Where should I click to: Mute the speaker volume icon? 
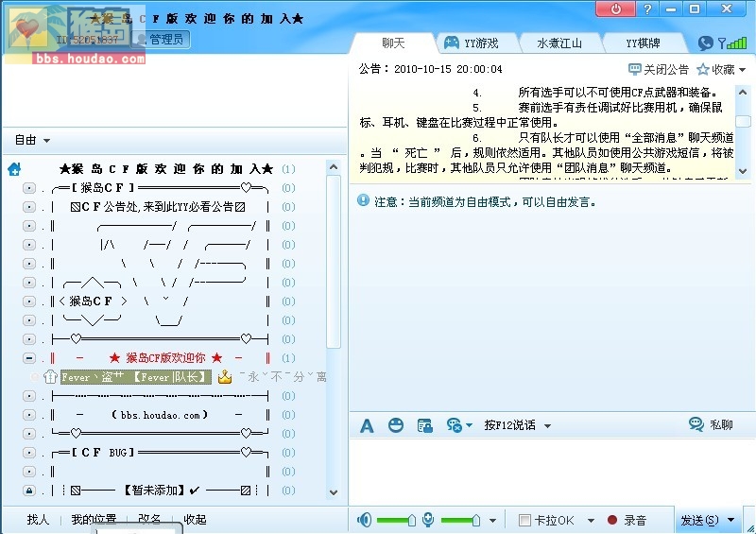point(365,520)
